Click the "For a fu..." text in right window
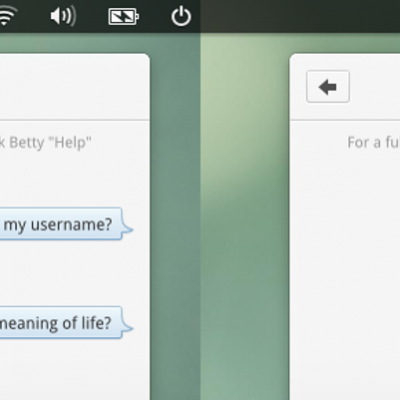Image resolution: width=400 pixels, height=400 pixels. (374, 143)
